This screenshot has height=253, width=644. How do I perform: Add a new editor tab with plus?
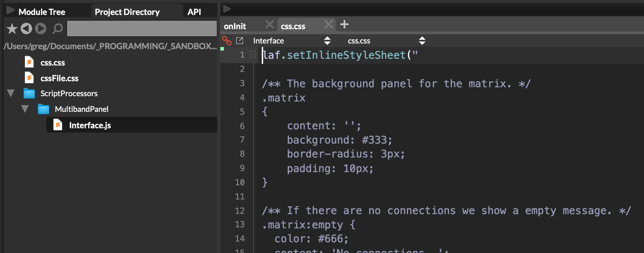[x=344, y=25]
